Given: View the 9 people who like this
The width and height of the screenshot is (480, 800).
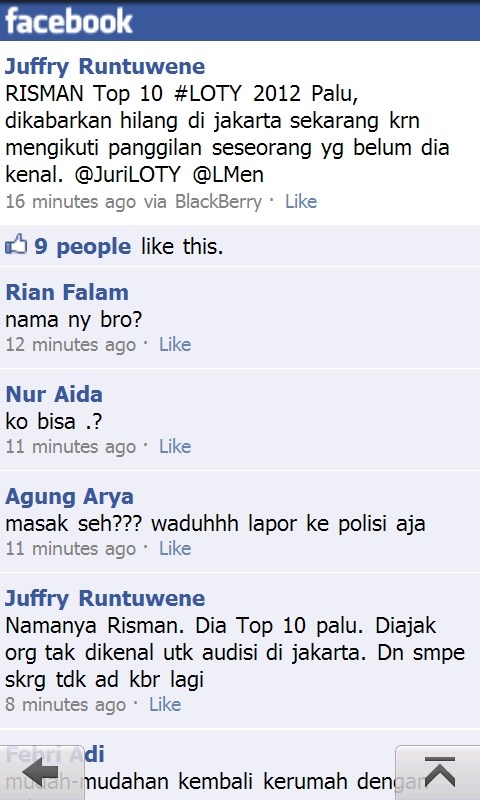Looking at the screenshot, I should tap(83, 247).
